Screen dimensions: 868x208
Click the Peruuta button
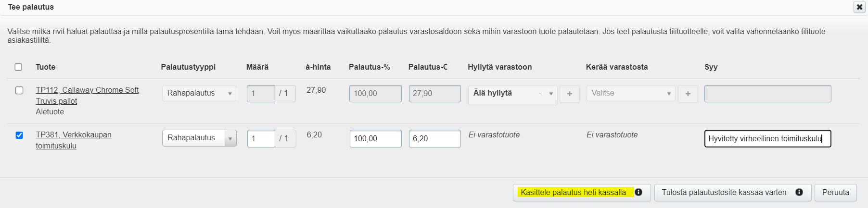[835, 192]
